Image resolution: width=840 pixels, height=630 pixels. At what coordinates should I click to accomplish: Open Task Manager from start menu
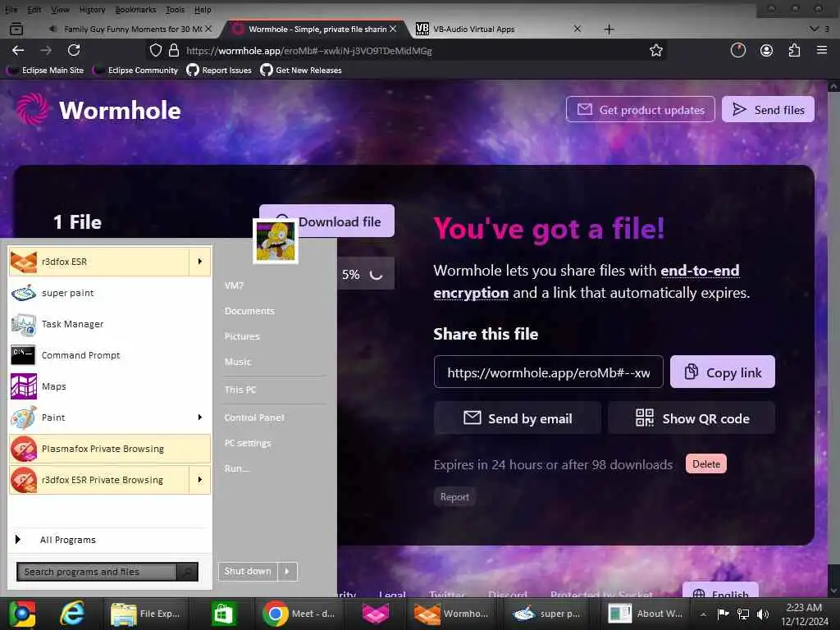click(x=110, y=323)
